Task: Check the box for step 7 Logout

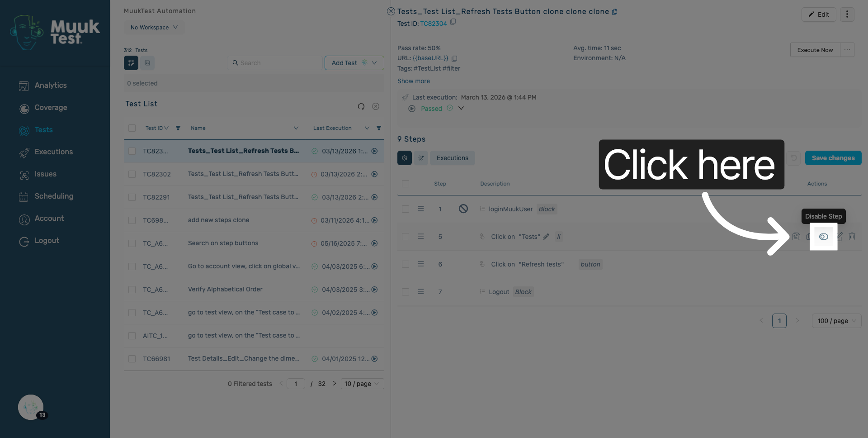Action: tap(406, 292)
